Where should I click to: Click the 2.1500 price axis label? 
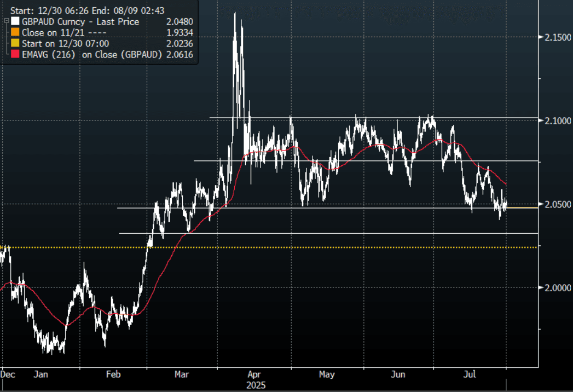558,37
